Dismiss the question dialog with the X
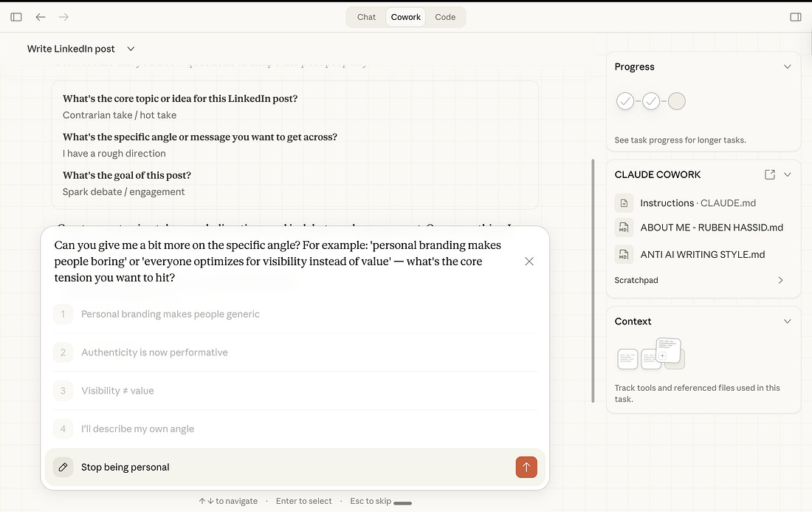The width and height of the screenshot is (812, 512). tap(529, 262)
